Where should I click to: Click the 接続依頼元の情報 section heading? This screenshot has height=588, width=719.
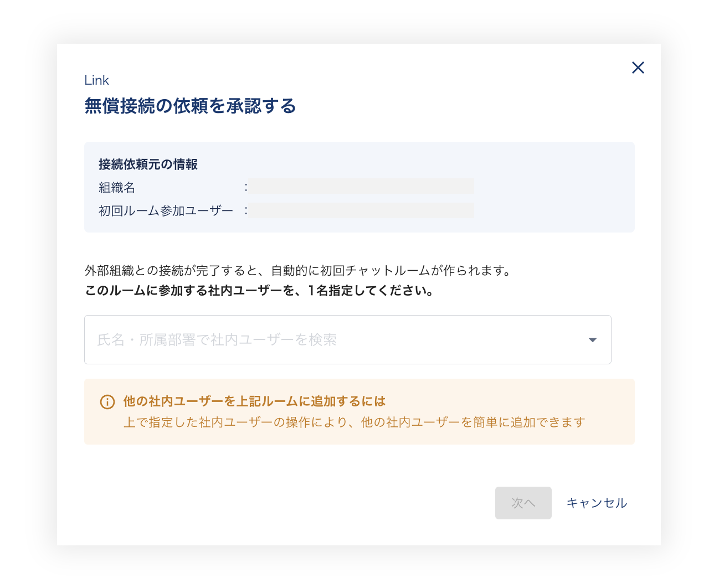[148, 164]
